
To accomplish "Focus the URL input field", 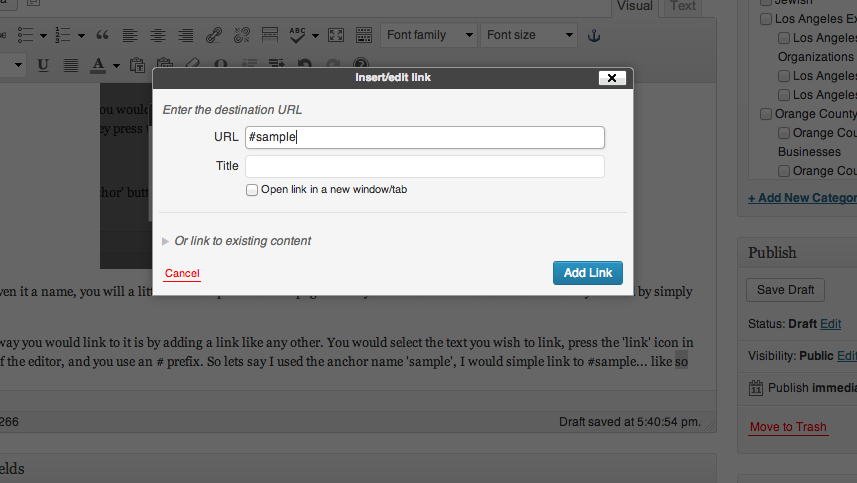I will [425, 137].
